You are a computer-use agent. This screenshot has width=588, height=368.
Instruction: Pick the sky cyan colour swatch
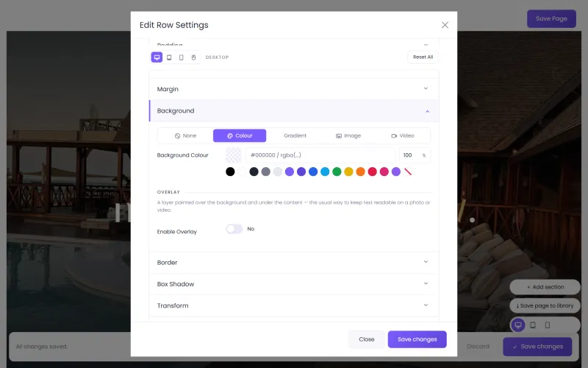tap(325, 171)
